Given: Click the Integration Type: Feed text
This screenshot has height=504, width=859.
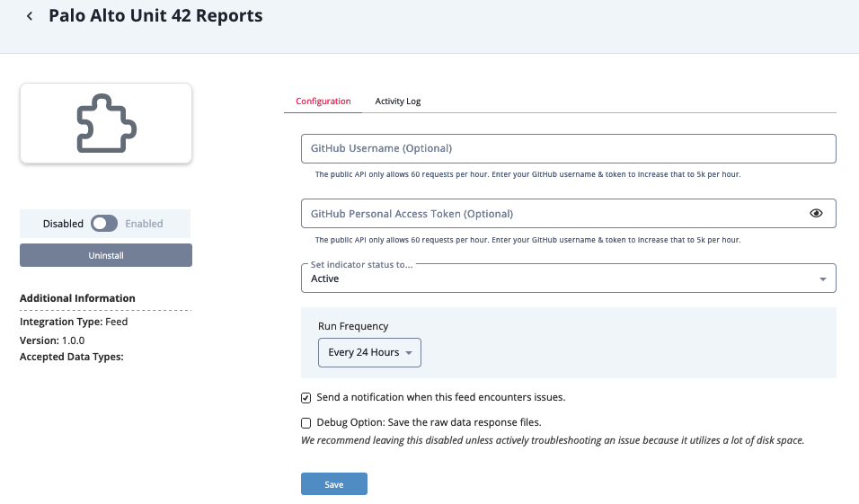Looking at the screenshot, I should (x=74, y=322).
